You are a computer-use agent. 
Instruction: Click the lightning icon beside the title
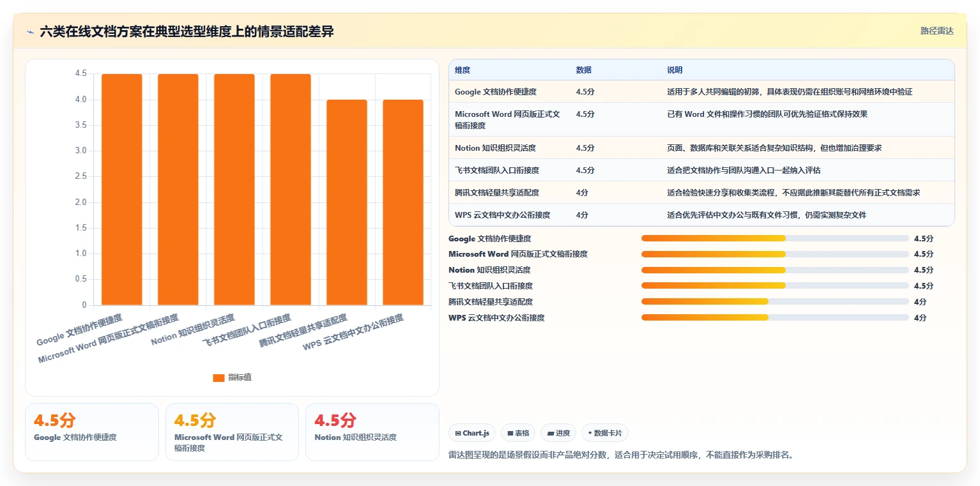(x=31, y=32)
